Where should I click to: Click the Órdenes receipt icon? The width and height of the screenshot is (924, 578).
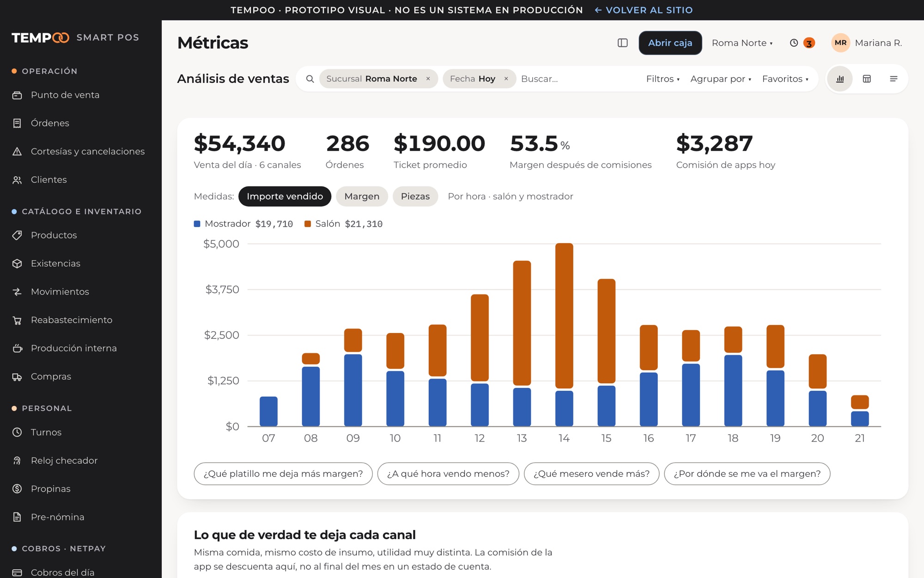17,123
